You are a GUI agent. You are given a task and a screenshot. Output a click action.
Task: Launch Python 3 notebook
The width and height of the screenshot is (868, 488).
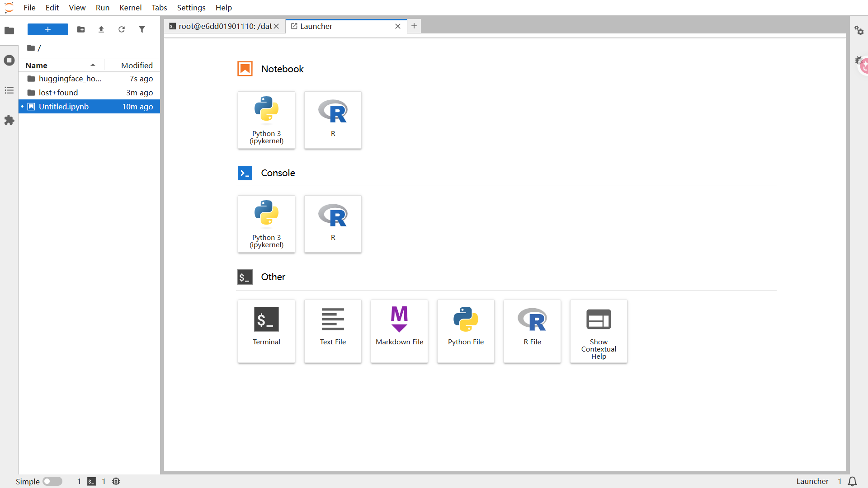point(266,120)
